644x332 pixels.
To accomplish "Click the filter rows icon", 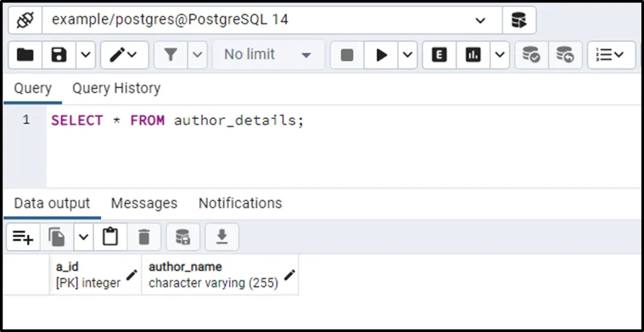I will [171, 55].
